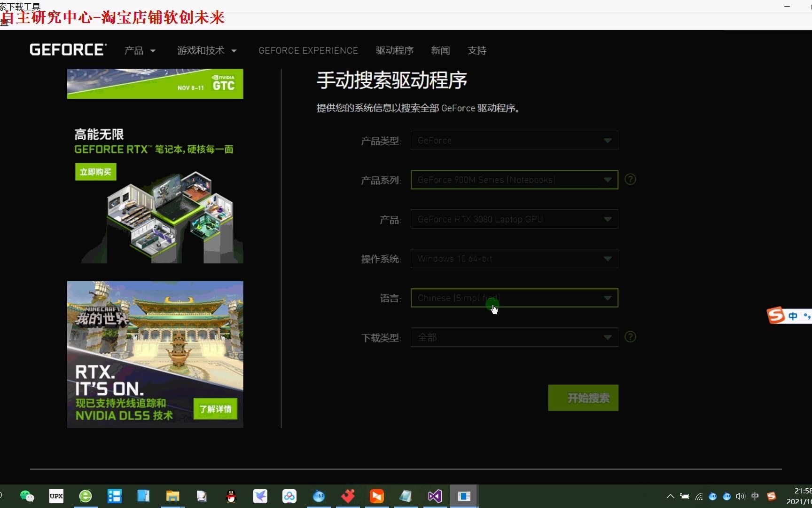
Task: Open Visual Studio from the taskbar
Action: 435,496
